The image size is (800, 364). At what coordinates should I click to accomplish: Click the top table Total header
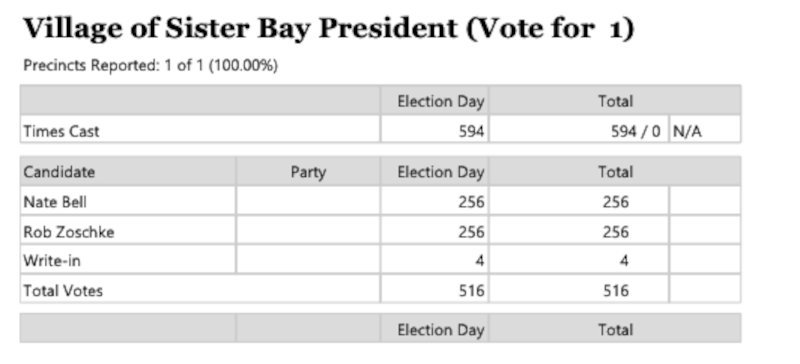coord(615,101)
